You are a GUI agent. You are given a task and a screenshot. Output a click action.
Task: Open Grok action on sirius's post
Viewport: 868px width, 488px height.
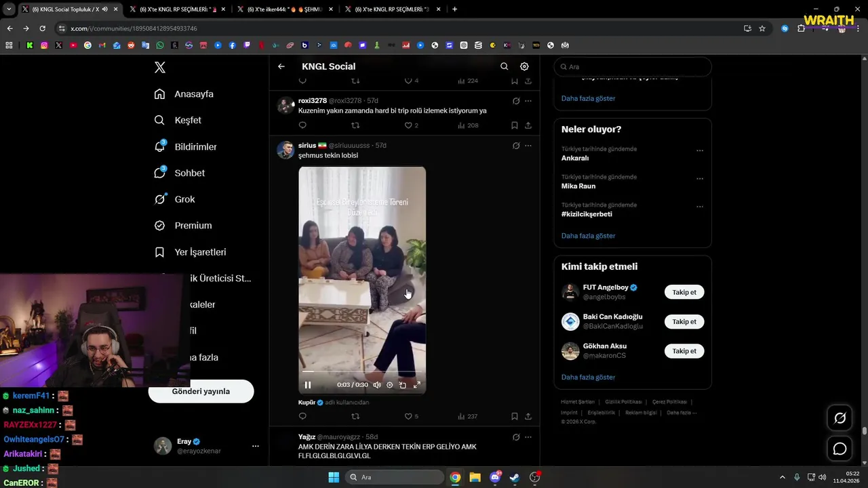516,146
